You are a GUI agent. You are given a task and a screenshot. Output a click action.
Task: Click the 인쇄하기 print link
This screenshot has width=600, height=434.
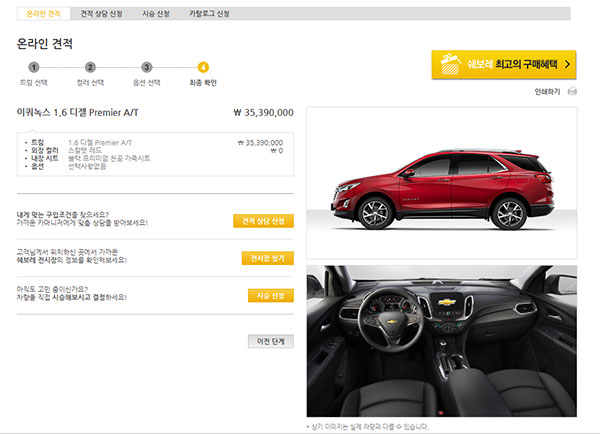[547, 91]
